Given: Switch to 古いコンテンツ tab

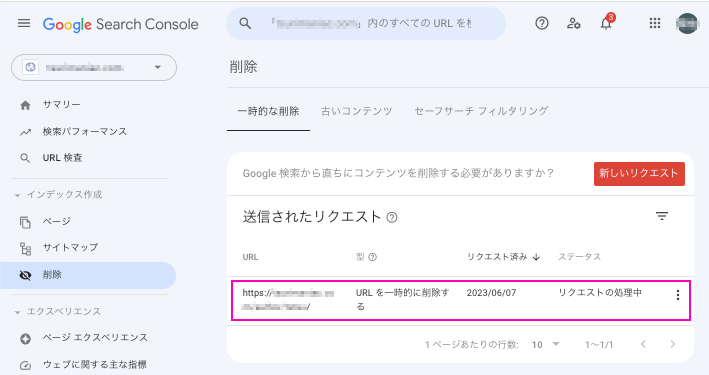Looking at the screenshot, I should [356, 111].
